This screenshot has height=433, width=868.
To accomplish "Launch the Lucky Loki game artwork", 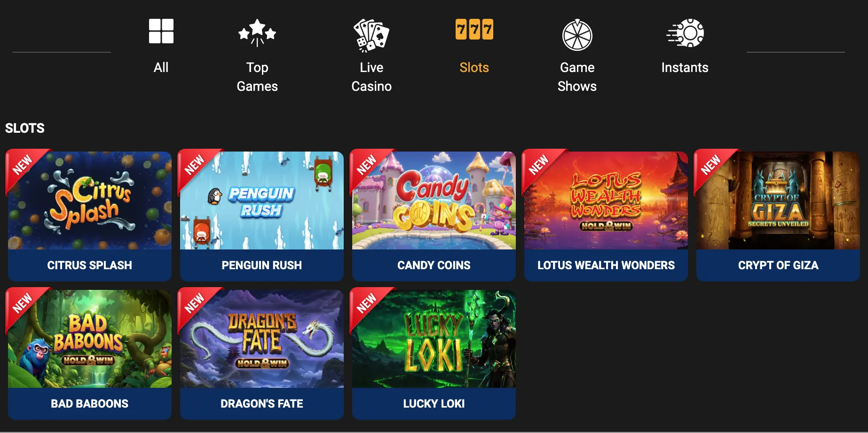I will [434, 339].
